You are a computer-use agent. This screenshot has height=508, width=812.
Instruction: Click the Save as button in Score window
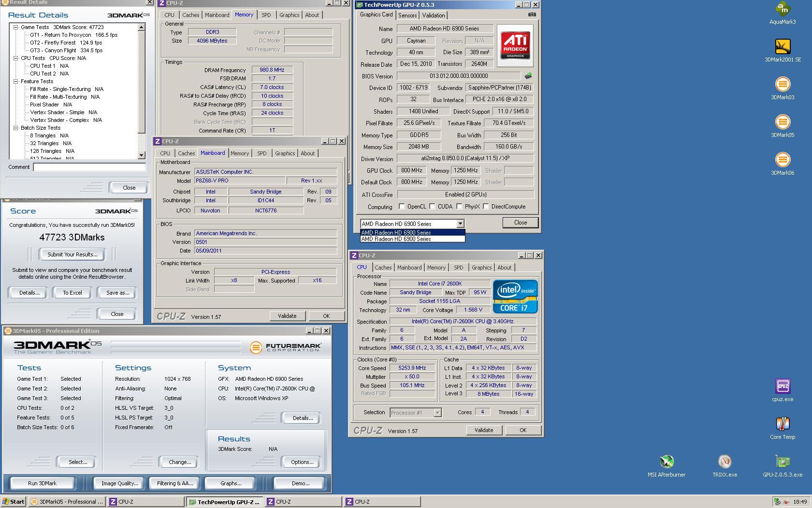(x=117, y=293)
